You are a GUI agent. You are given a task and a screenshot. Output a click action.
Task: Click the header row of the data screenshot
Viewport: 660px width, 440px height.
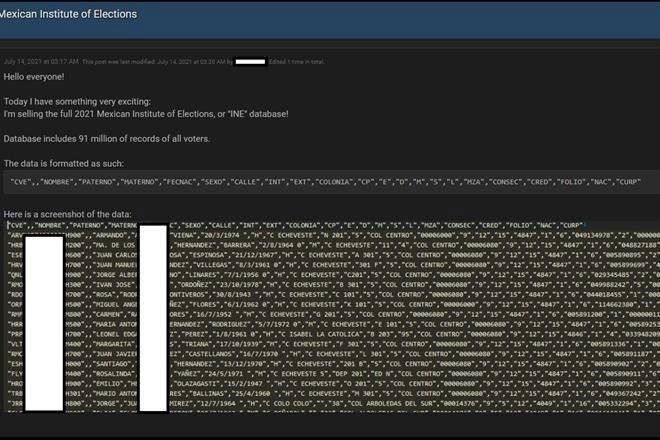[296, 225]
